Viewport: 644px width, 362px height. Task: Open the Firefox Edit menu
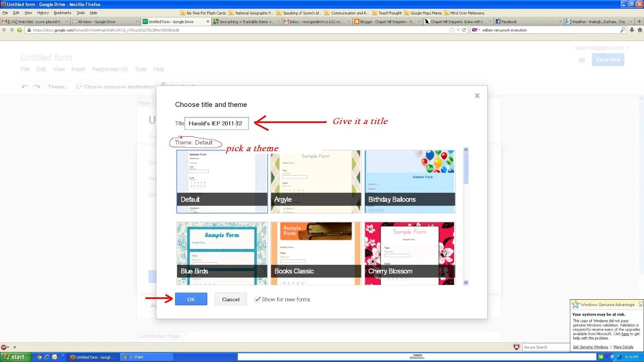point(16,13)
